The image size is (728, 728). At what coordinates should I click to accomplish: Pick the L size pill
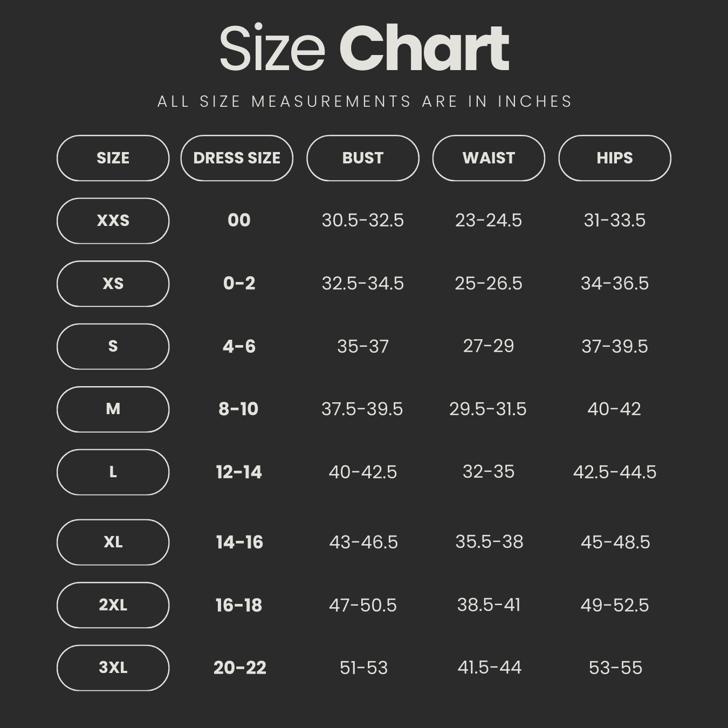point(113,472)
